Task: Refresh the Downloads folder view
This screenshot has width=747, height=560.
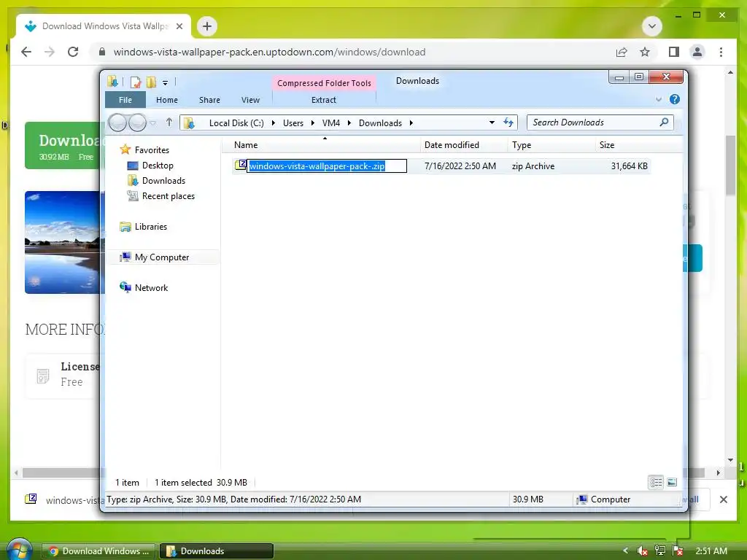Action: (508, 122)
